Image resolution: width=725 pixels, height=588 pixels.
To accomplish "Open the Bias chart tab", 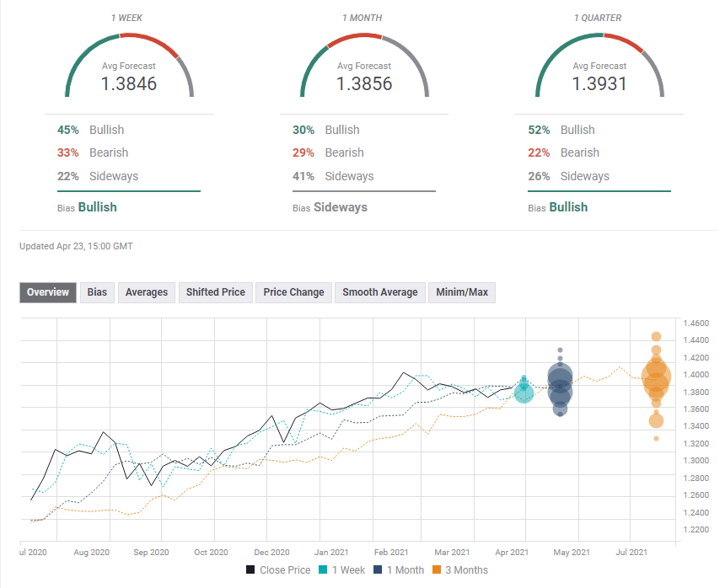I will click(x=97, y=292).
